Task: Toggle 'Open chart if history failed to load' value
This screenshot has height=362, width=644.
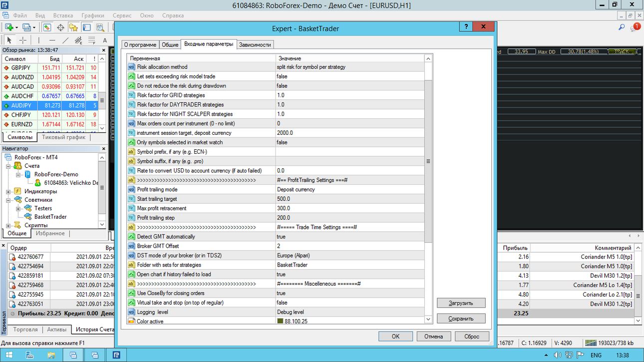Action: click(349, 274)
